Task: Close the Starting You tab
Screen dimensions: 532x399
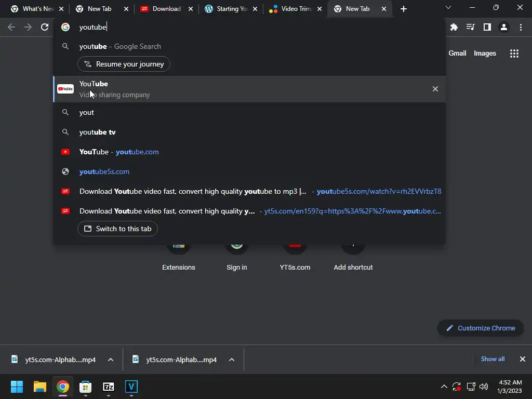Action: point(255,9)
